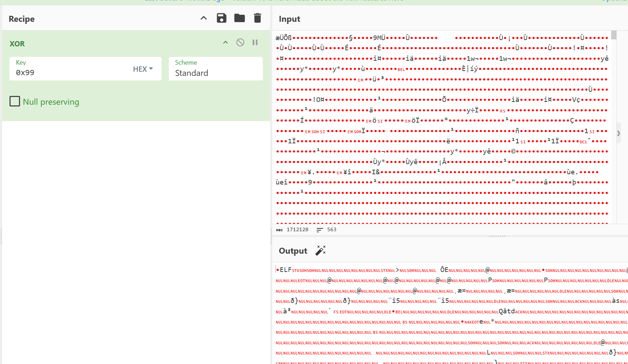
Task: Click the arrow tab on right edge of Input
Action: [x=619, y=133]
